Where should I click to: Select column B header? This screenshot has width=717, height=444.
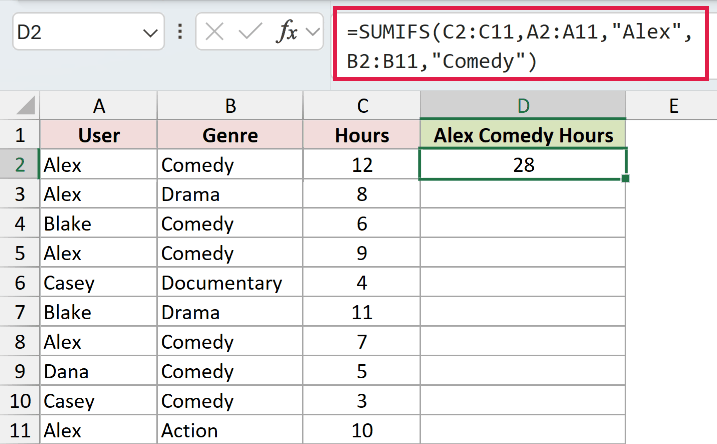(x=230, y=106)
